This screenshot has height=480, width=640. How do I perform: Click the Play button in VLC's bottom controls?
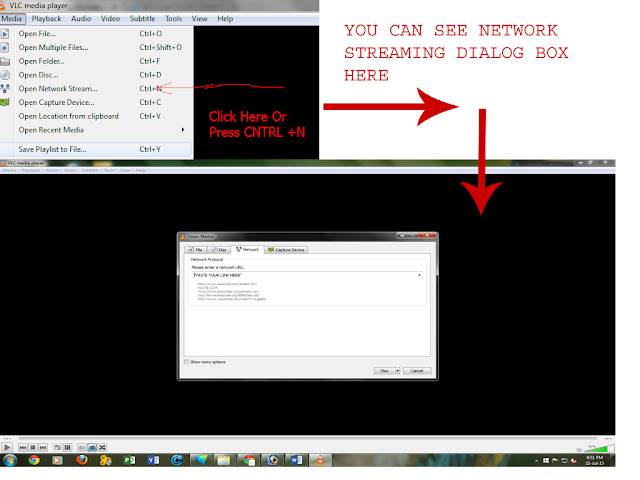pos(7,447)
